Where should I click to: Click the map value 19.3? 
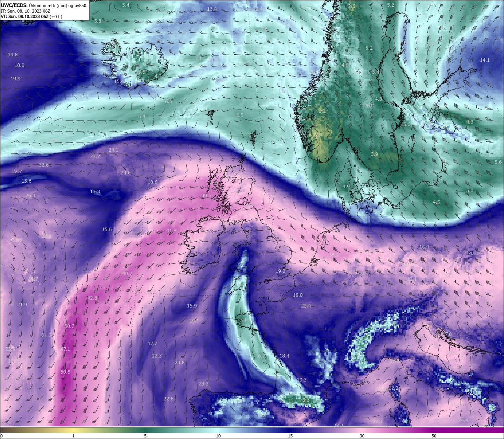click(302, 380)
